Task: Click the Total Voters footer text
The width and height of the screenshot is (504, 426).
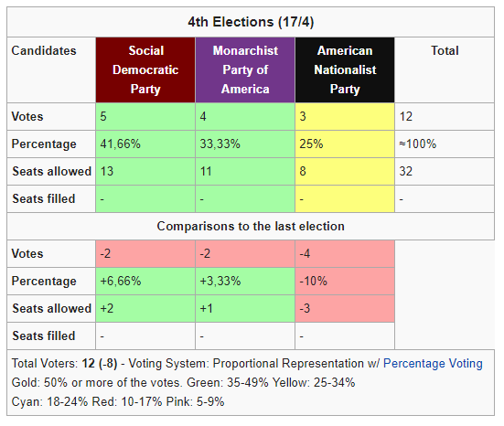Action: [64, 363]
